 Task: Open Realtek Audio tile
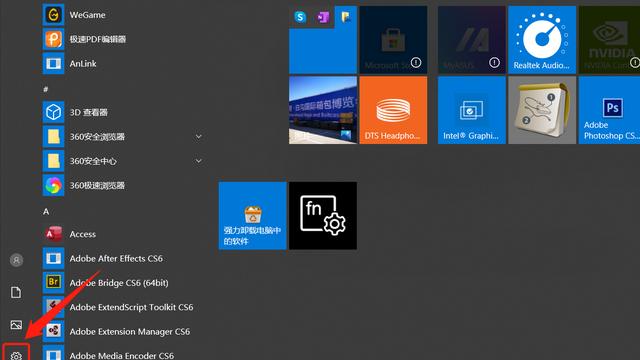click(542, 40)
